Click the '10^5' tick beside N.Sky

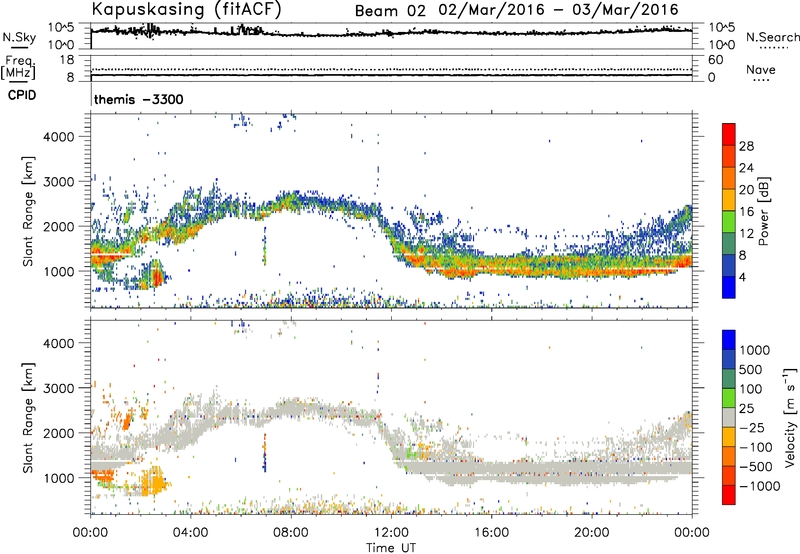(61, 28)
